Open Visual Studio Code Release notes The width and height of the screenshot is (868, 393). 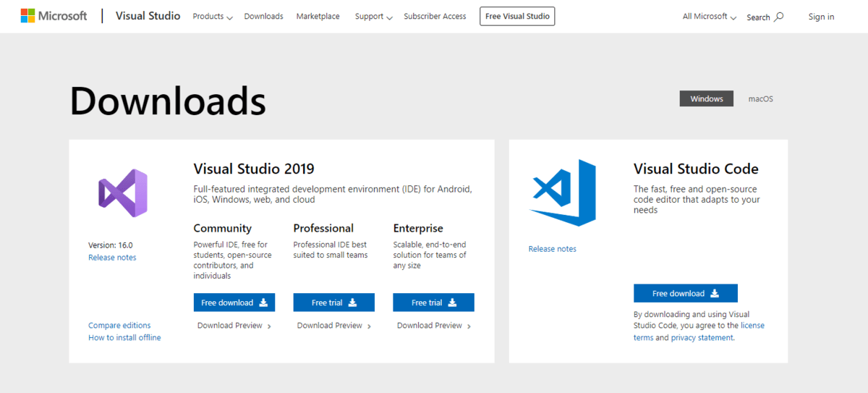click(x=553, y=249)
